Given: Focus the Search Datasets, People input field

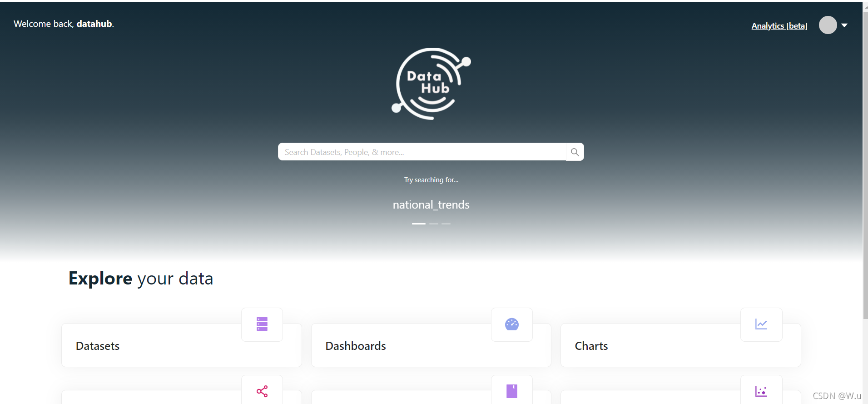Looking at the screenshot, I should coord(422,152).
